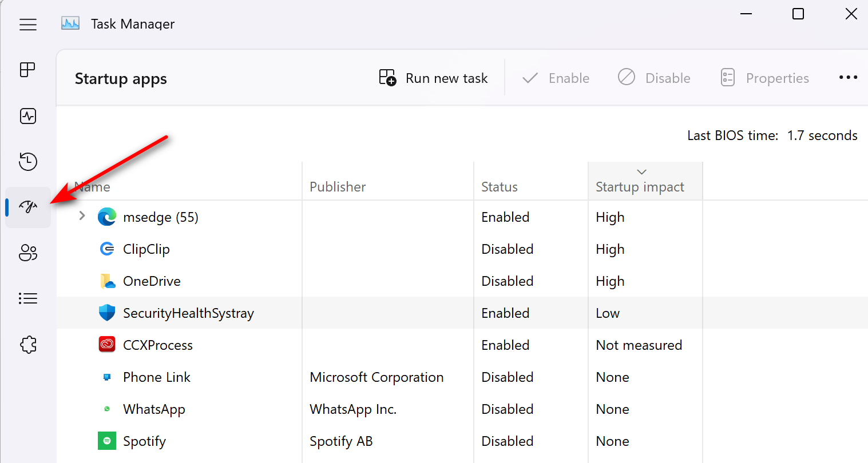Click the Enabled status of SecurityHealthSystray
Image resolution: width=868 pixels, height=463 pixels.
(x=505, y=313)
